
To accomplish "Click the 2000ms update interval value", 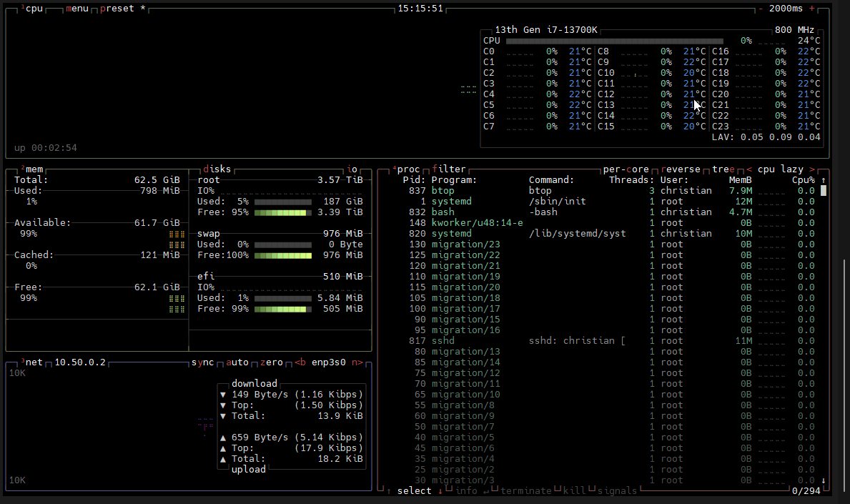I will click(786, 9).
